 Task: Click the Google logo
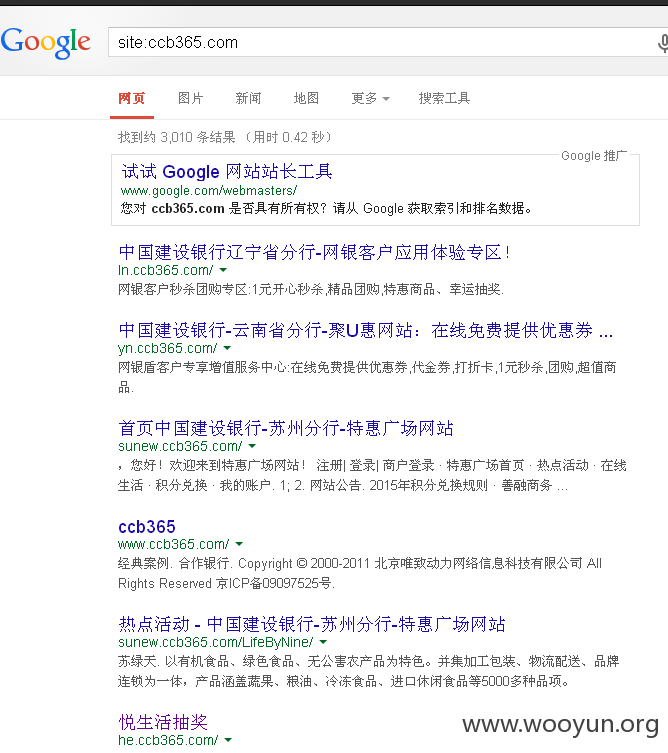pos(46,43)
